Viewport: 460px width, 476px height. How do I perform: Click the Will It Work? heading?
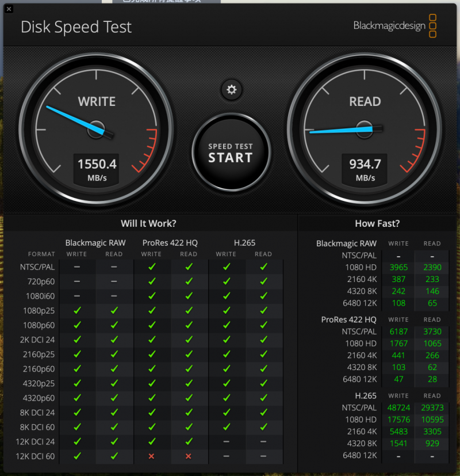click(x=148, y=223)
